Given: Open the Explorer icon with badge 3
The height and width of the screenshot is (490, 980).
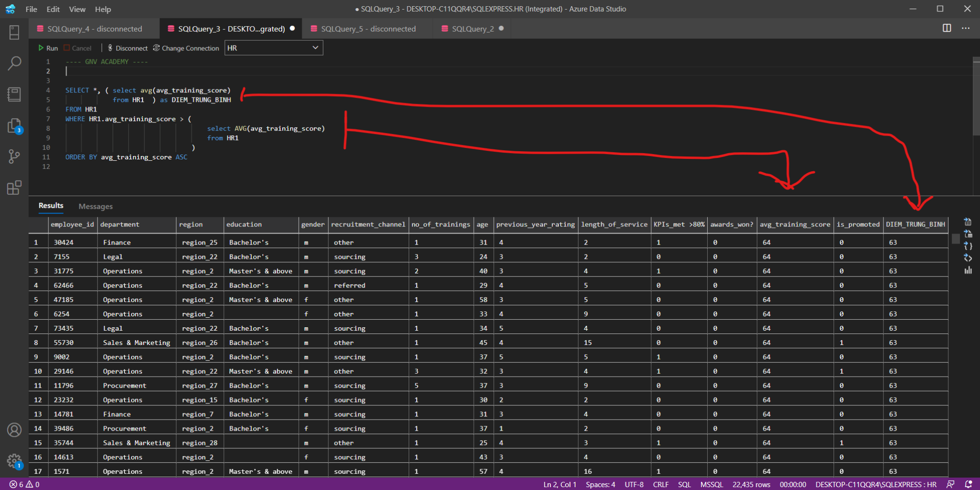Looking at the screenshot, I should [14, 126].
